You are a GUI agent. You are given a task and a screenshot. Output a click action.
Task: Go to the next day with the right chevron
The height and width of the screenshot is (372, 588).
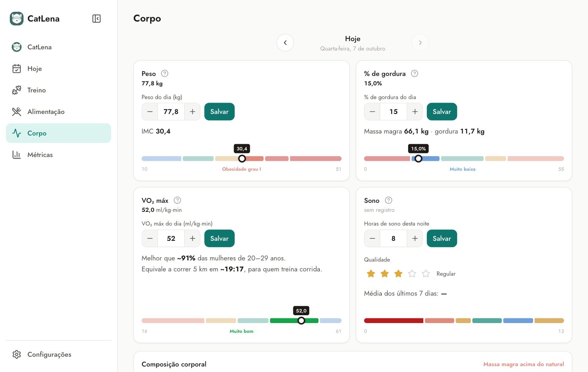tap(420, 43)
